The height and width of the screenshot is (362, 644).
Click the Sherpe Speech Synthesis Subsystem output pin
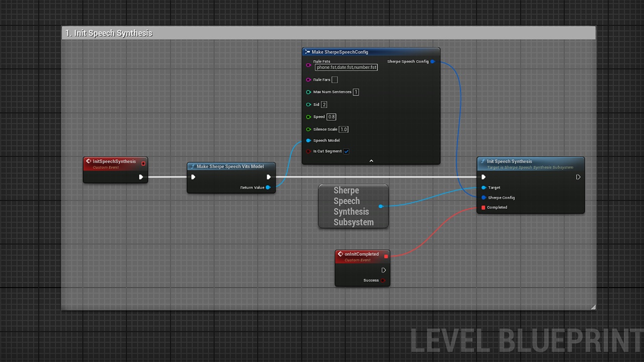tap(381, 206)
